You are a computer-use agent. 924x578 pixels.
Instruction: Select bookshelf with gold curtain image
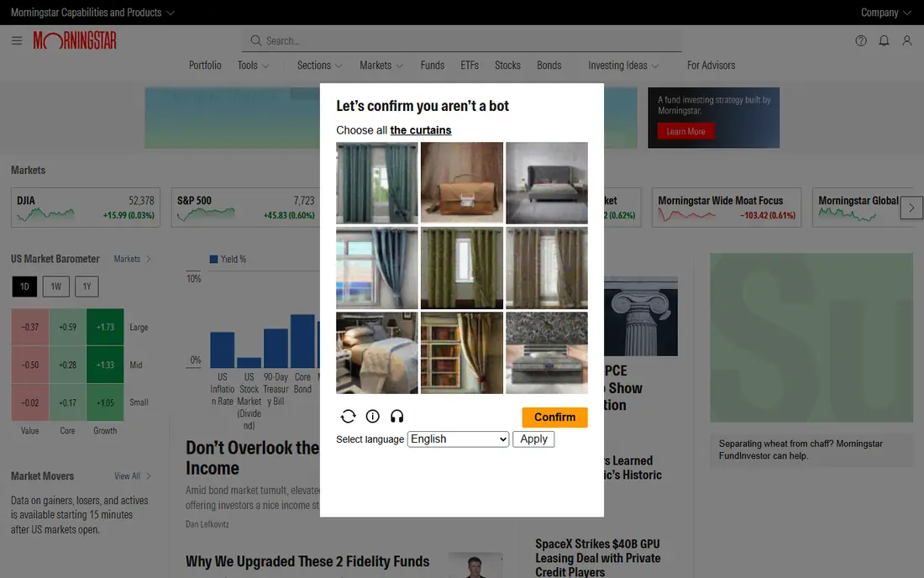pyautogui.click(x=462, y=353)
